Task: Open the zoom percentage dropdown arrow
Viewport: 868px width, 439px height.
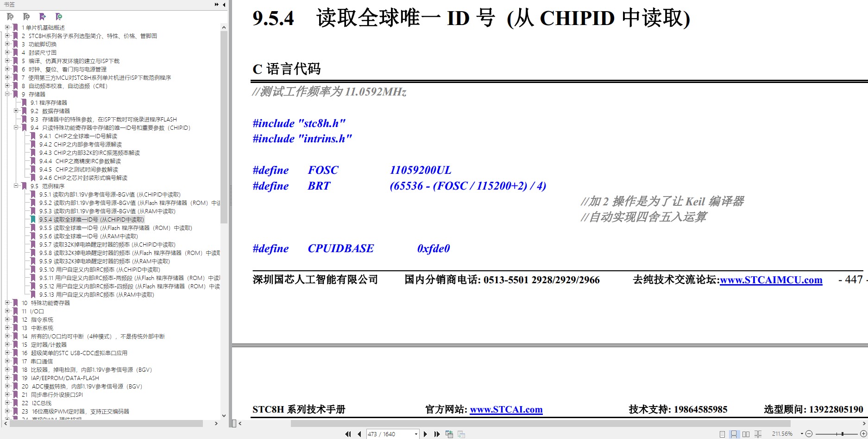Action: (801, 434)
